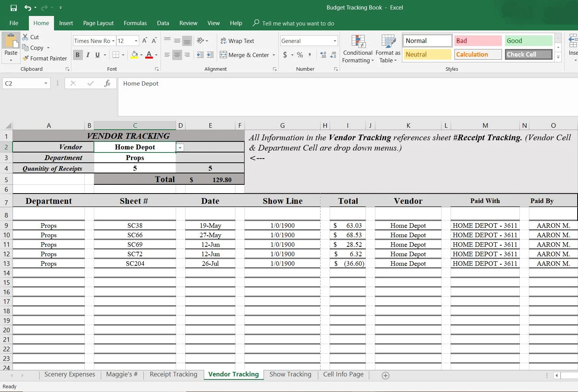Toggle italic formatting

[x=87, y=55]
